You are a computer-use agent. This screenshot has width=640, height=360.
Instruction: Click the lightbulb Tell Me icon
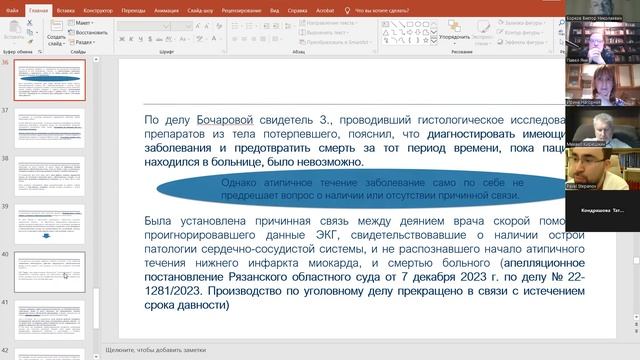(x=347, y=11)
